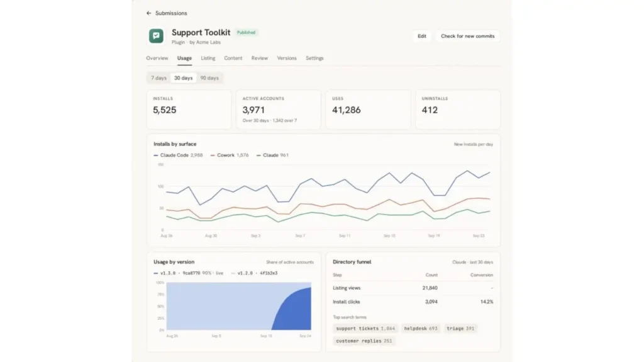
Task: Click 'Top search terms' label
Action: (350, 317)
